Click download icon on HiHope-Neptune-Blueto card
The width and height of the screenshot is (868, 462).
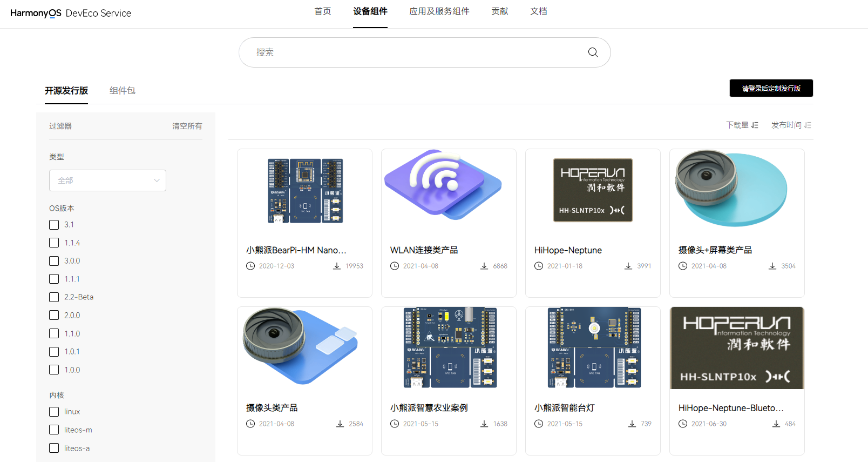pyautogui.click(x=776, y=424)
